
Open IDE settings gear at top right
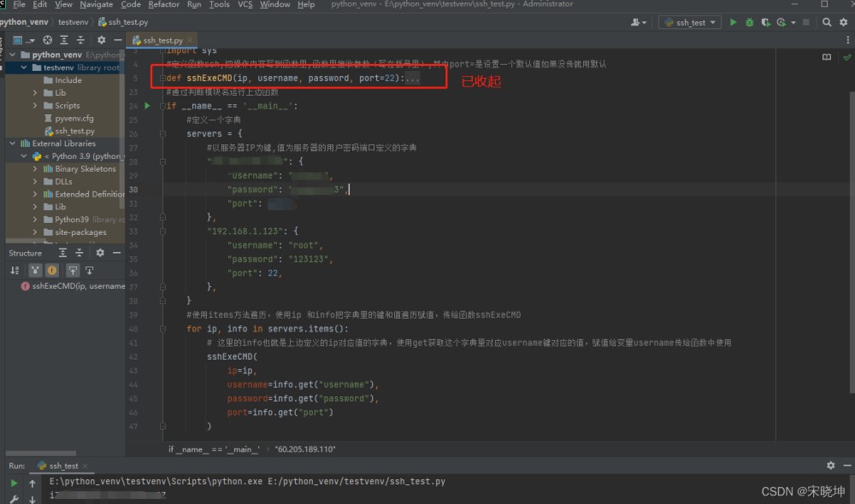point(844,22)
